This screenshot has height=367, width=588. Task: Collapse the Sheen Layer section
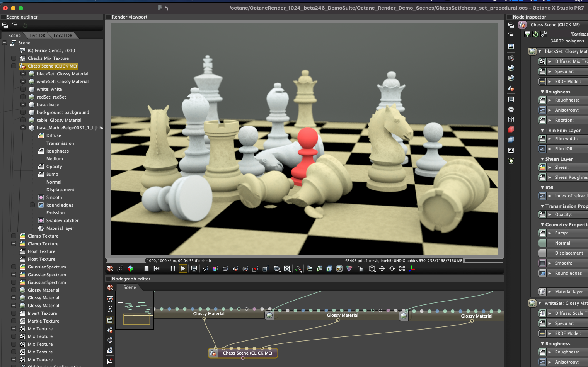pos(542,159)
